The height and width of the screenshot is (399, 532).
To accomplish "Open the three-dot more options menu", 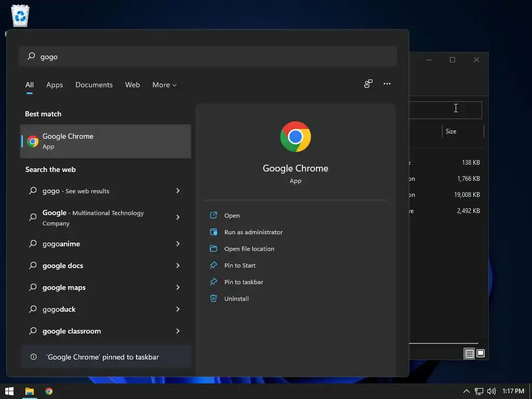I will 387,84.
